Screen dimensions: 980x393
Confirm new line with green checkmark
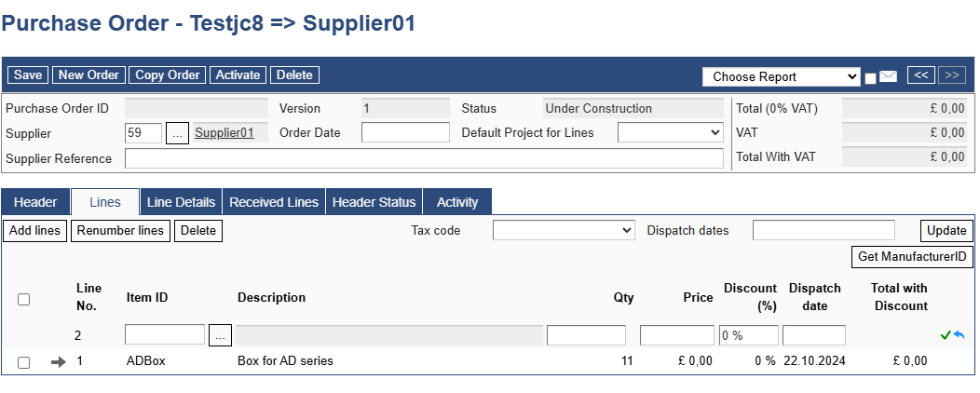click(x=946, y=335)
